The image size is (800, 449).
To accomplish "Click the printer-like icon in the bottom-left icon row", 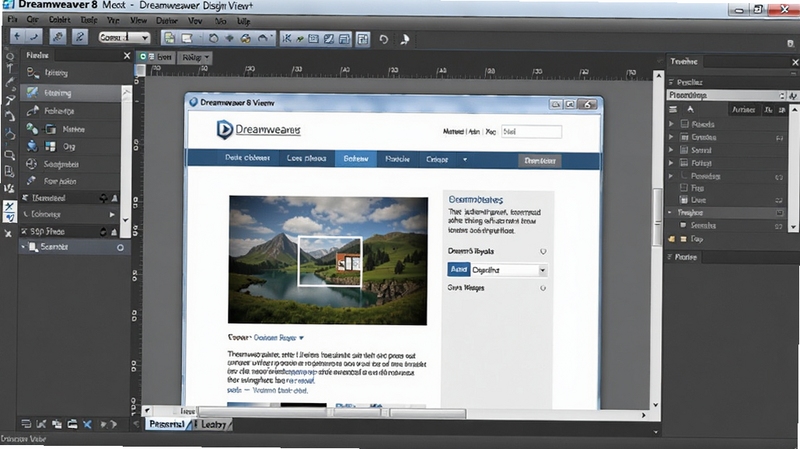I will (72, 424).
